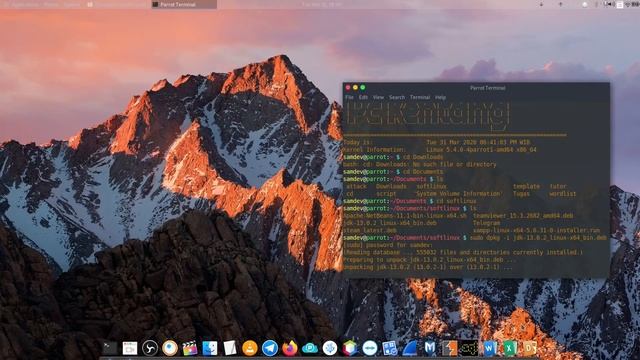Click the clock in the top panel
This screenshot has height=360, width=640.
point(322,4)
